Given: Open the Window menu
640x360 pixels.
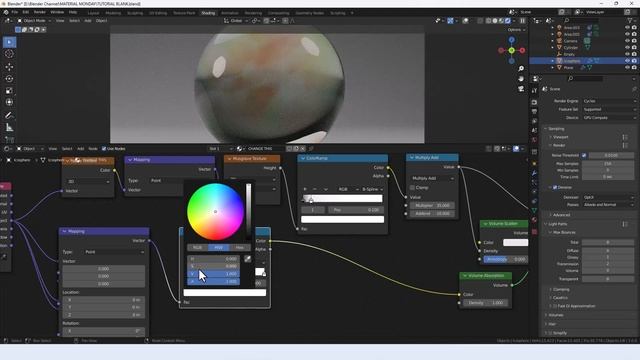Looking at the screenshot, I should coord(57,13).
